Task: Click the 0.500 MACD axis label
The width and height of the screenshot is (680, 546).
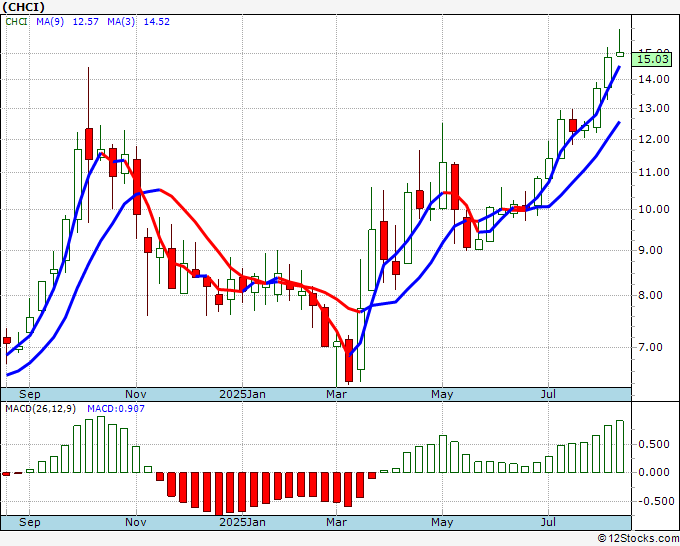Action: 654,445
